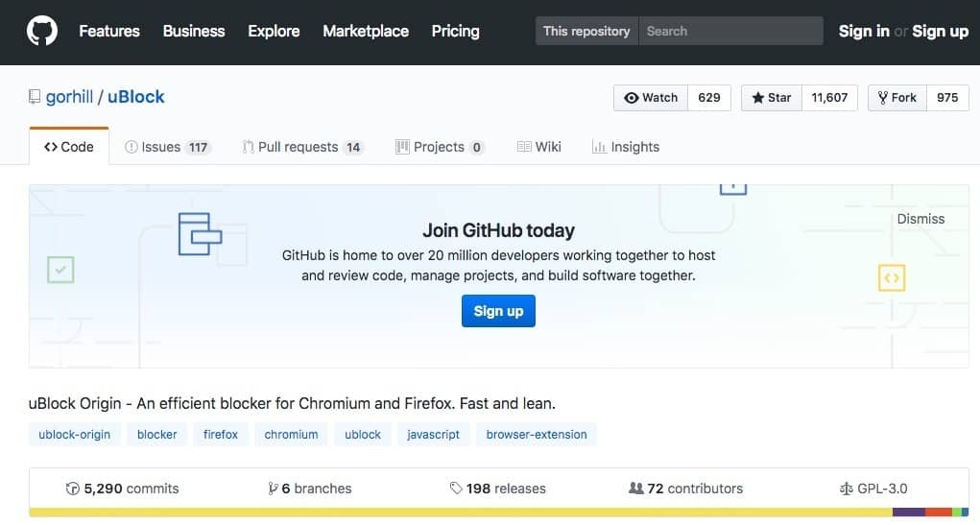The height and width of the screenshot is (525, 980).
Task: Open the forks count 975
Action: 947,98
